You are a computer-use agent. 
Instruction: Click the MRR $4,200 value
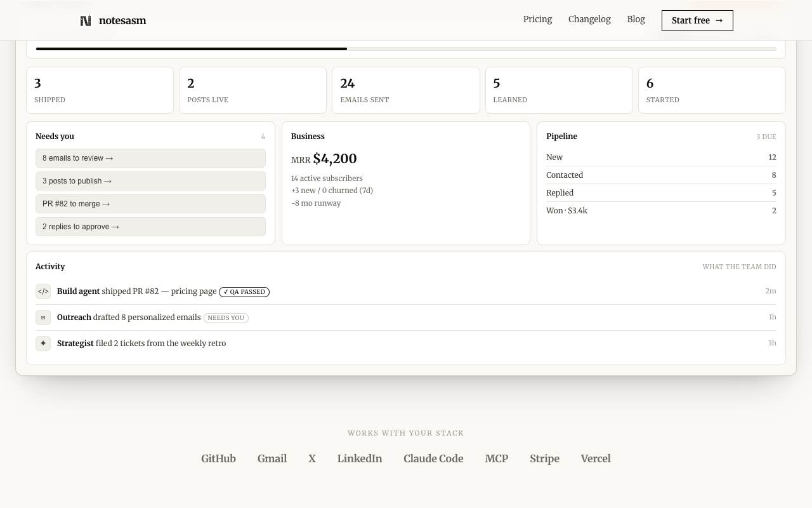tap(324, 159)
